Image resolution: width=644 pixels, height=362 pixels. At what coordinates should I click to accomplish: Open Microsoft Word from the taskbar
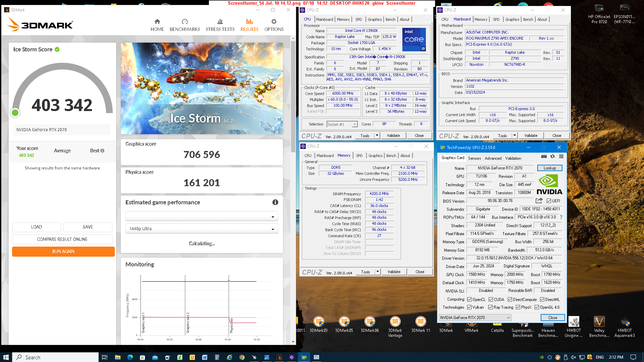[204, 357]
